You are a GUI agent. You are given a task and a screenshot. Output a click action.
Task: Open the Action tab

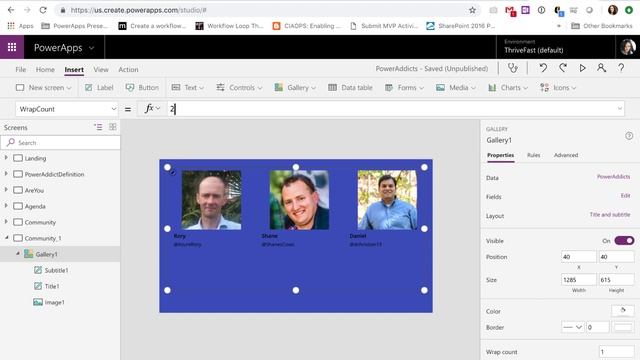point(128,69)
